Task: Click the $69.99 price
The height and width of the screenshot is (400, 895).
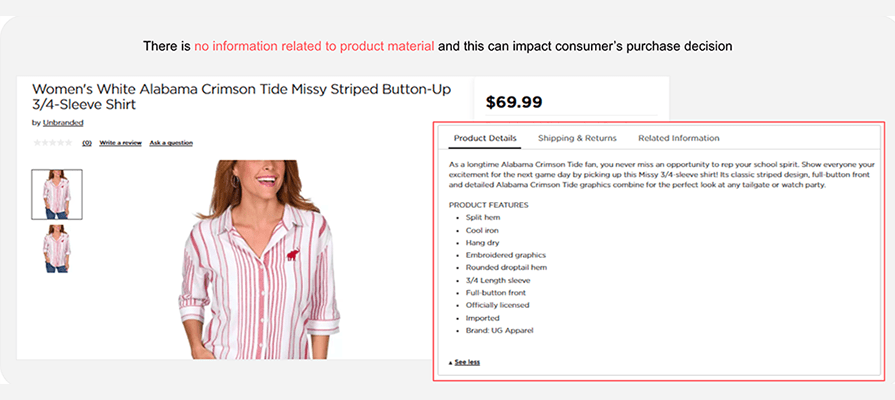Action: click(513, 102)
